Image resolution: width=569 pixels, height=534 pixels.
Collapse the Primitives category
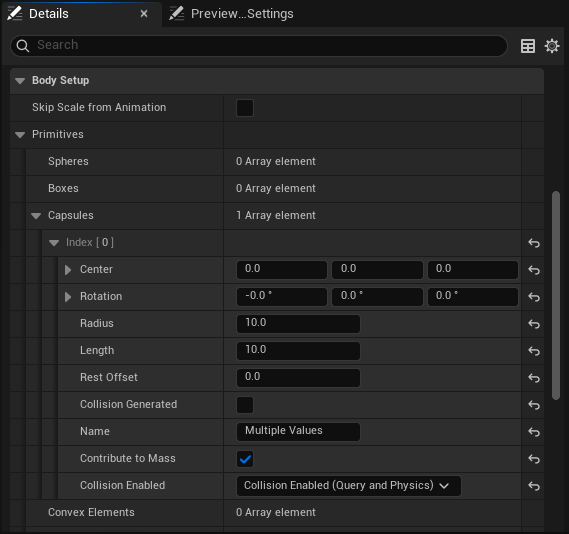(x=20, y=135)
